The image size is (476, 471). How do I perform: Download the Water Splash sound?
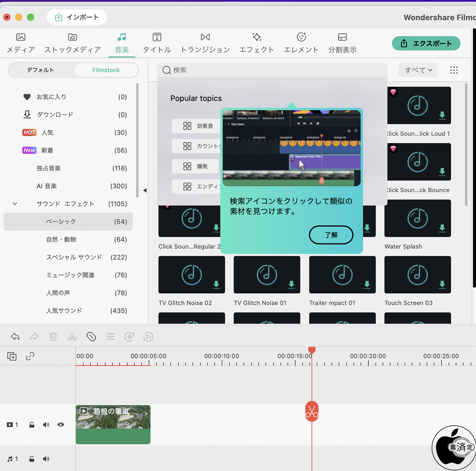tap(442, 228)
